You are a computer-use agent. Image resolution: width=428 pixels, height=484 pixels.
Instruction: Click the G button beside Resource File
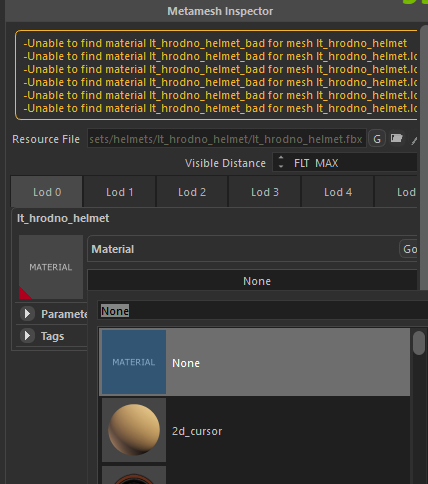(377, 139)
